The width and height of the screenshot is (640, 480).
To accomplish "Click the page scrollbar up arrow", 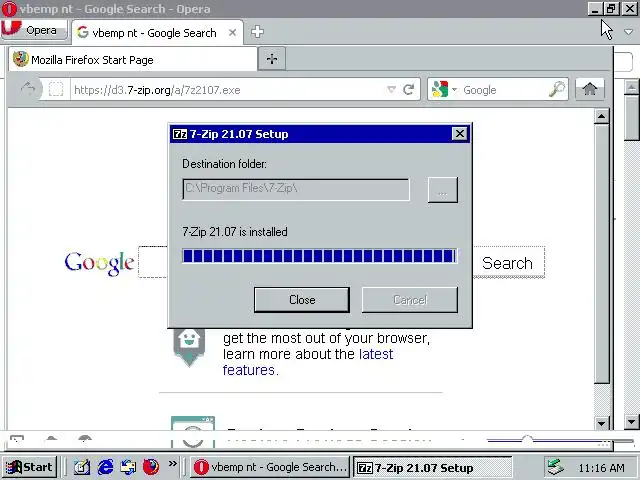I will (x=601, y=116).
